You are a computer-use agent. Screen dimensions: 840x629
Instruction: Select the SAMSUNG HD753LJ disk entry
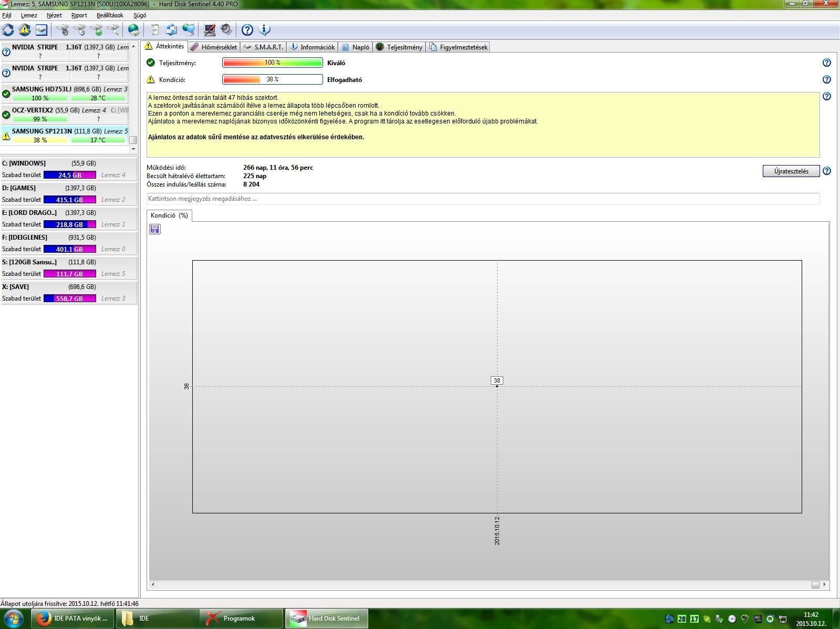click(65, 94)
